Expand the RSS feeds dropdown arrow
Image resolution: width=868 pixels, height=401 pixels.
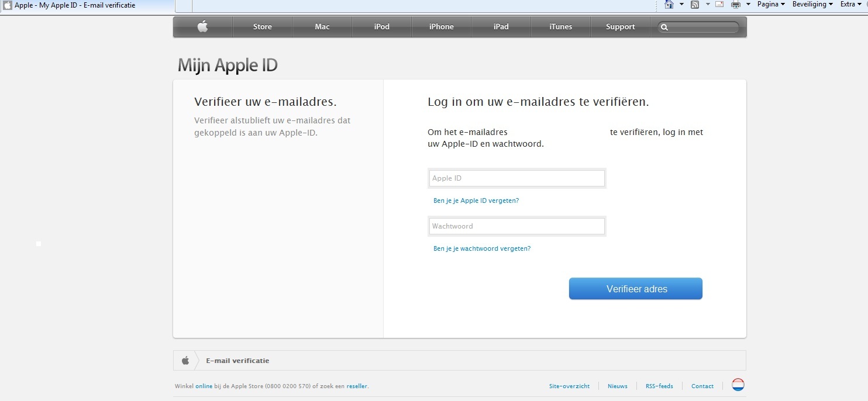pyautogui.click(x=707, y=5)
